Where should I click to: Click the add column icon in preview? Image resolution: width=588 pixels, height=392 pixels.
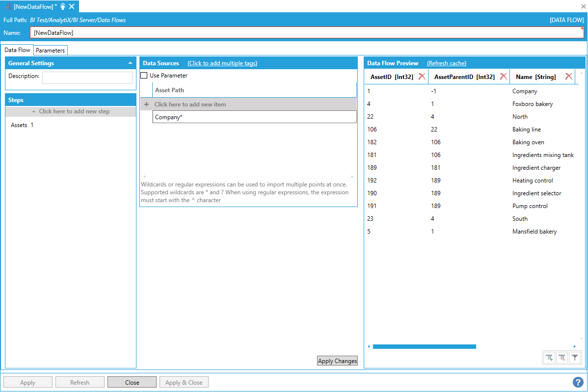[x=550, y=358]
